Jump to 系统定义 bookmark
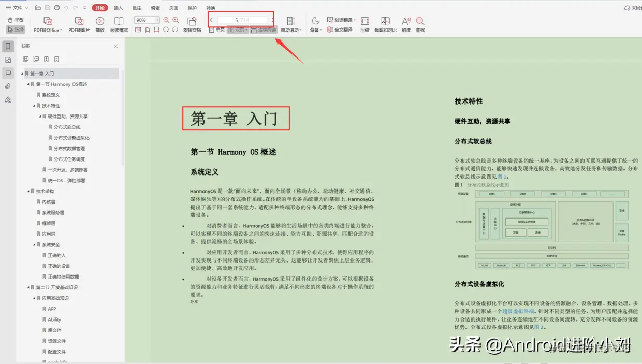This screenshot has width=642, height=364. click(51, 95)
